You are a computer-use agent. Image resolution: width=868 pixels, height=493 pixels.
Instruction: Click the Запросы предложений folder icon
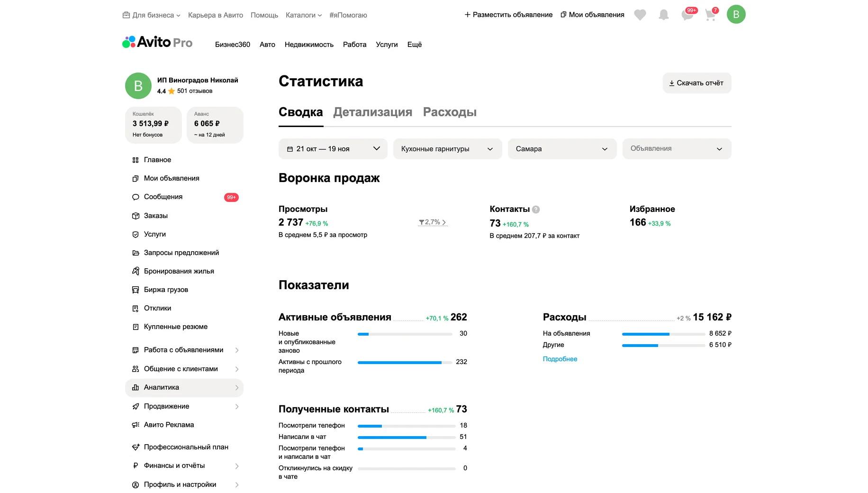[136, 253]
